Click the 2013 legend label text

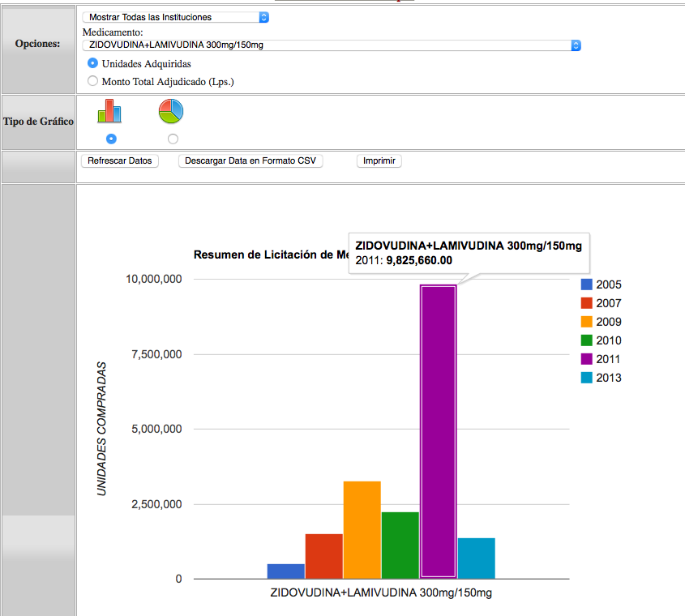point(609,378)
